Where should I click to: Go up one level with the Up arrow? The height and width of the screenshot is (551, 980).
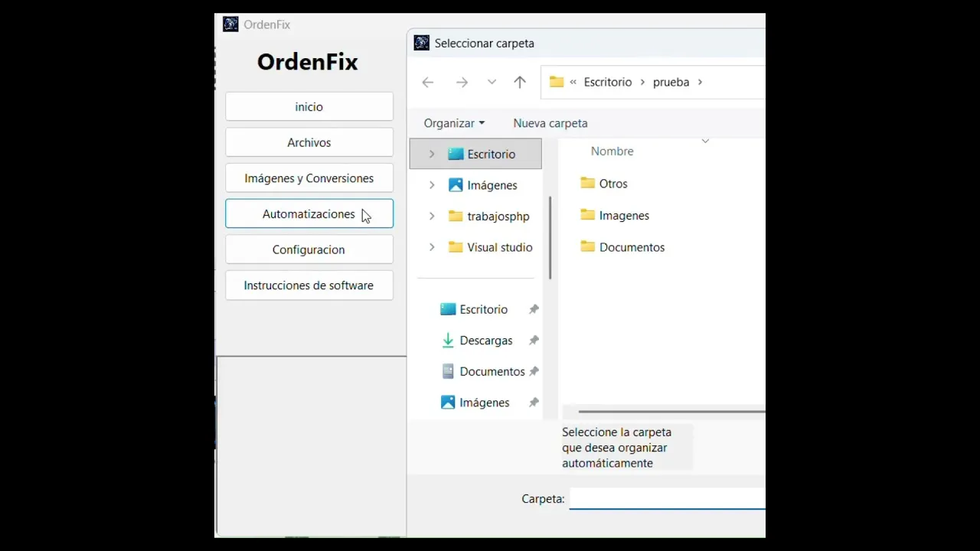point(520,82)
